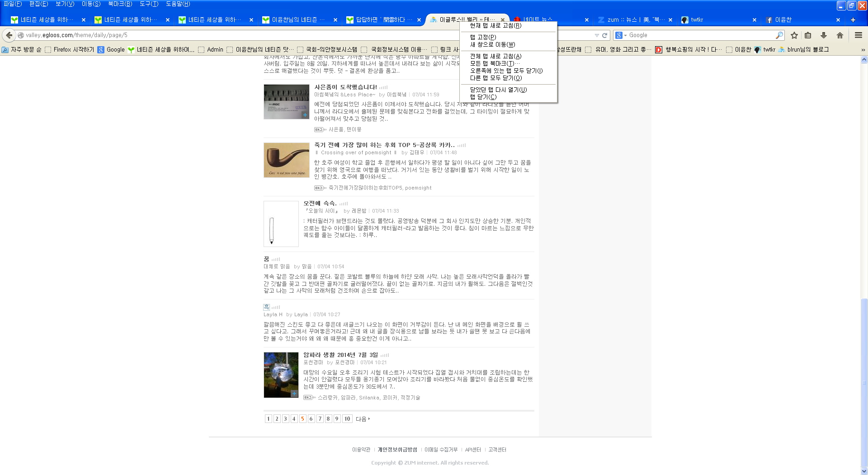Select '탭 닫기' in context menu

[x=508, y=97]
